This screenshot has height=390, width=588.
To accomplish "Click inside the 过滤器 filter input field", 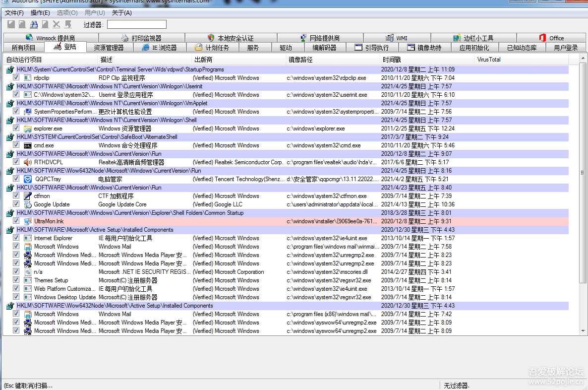I will click(136, 24).
